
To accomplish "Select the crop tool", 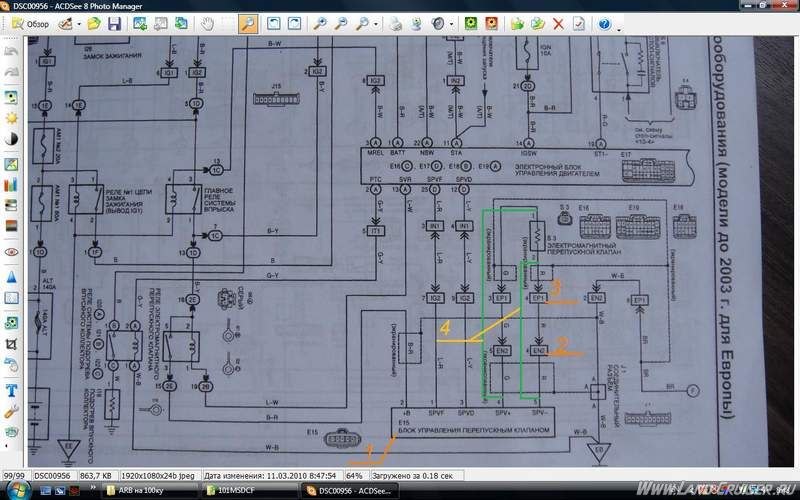I will point(11,344).
